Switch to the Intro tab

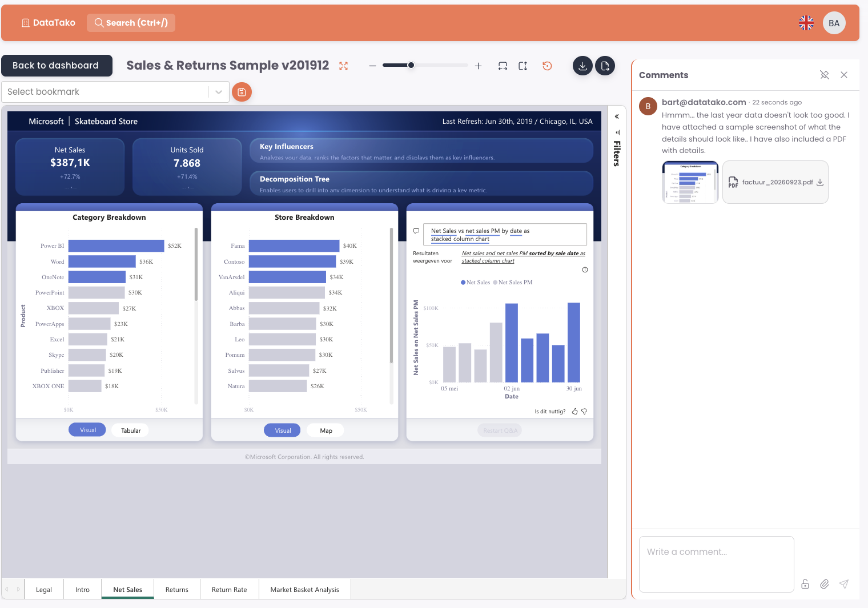[x=82, y=590]
